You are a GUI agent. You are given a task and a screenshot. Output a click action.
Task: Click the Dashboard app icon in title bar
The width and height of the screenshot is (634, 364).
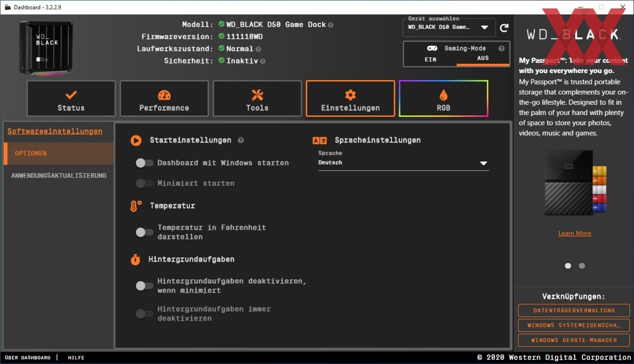(x=7, y=7)
